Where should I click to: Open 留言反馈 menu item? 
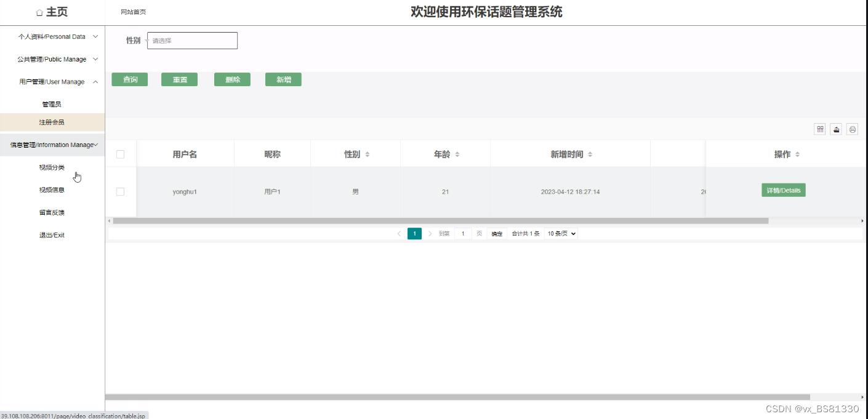pos(52,213)
